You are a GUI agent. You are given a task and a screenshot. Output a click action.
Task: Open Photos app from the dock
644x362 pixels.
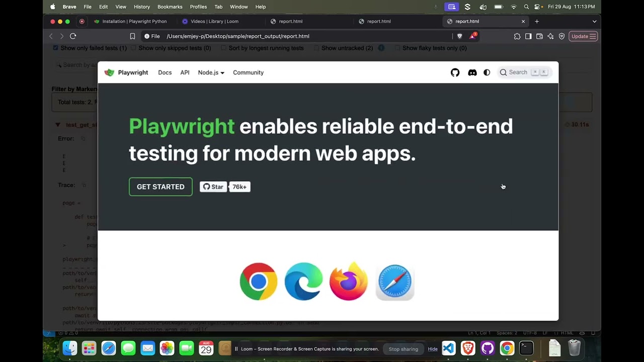[x=167, y=348]
